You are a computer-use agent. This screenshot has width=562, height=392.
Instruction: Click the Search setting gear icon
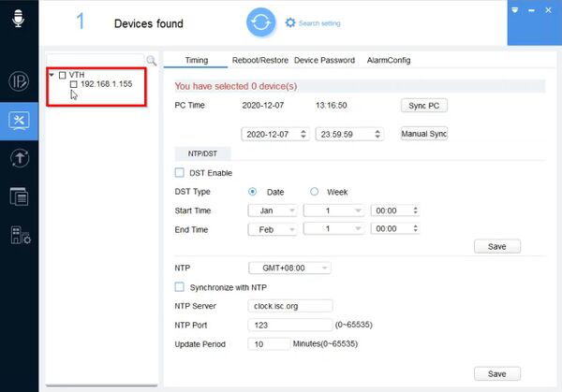click(290, 22)
